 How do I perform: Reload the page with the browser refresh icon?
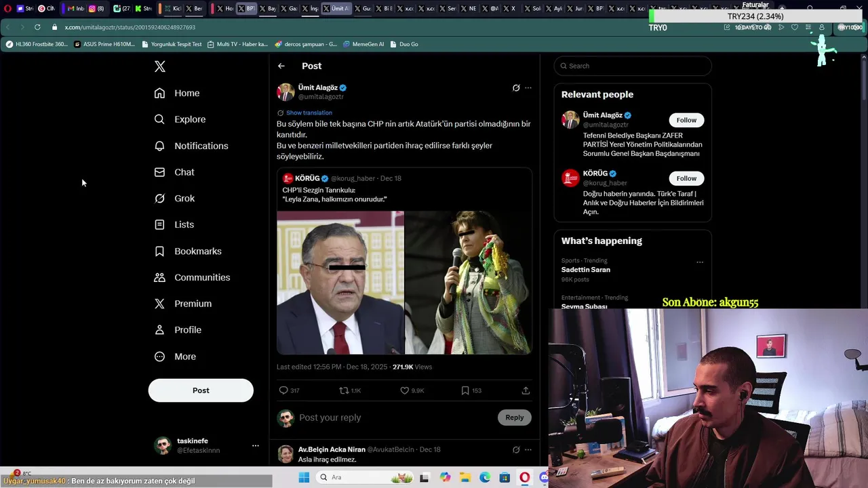click(37, 27)
